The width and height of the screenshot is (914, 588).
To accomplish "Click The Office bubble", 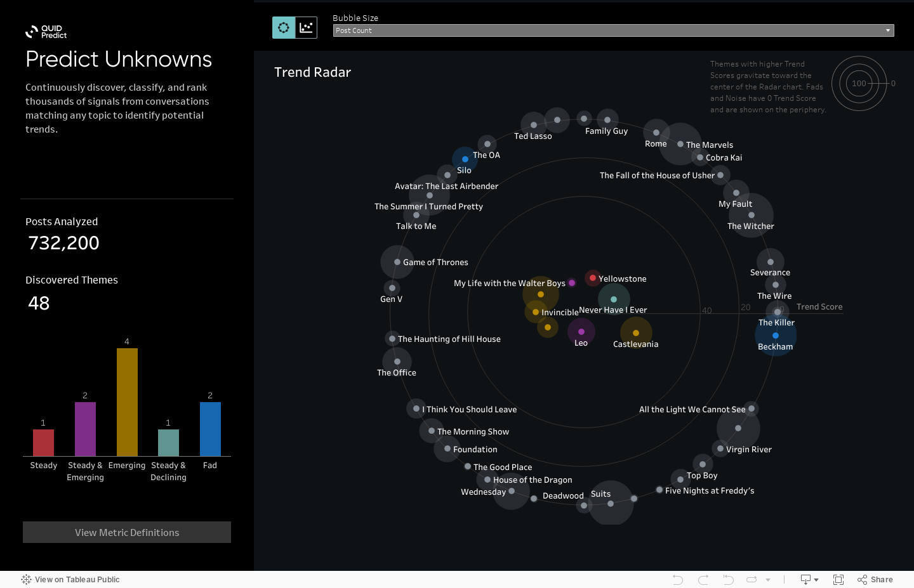I will point(397,362).
